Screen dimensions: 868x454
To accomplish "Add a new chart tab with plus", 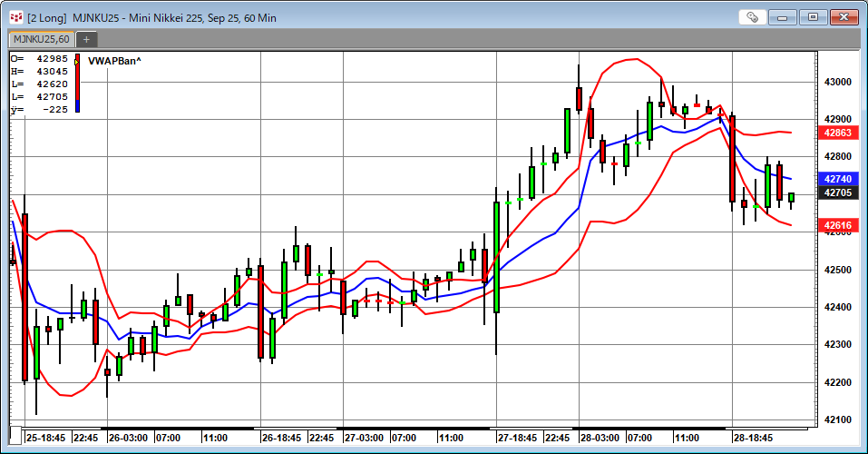I will tap(86, 39).
